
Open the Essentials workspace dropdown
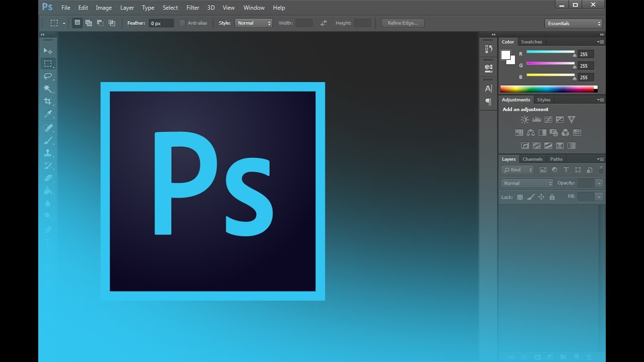coord(574,24)
